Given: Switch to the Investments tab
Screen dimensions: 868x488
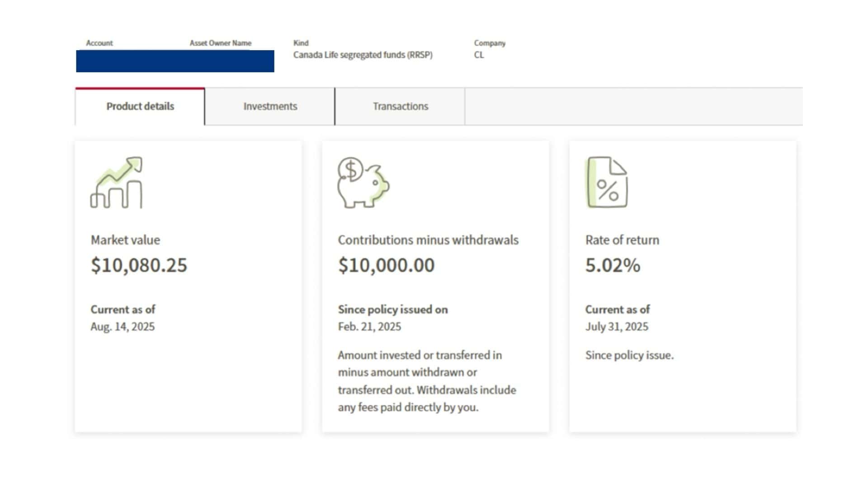Looking at the screenshot, I should click(x=270, y=107).
